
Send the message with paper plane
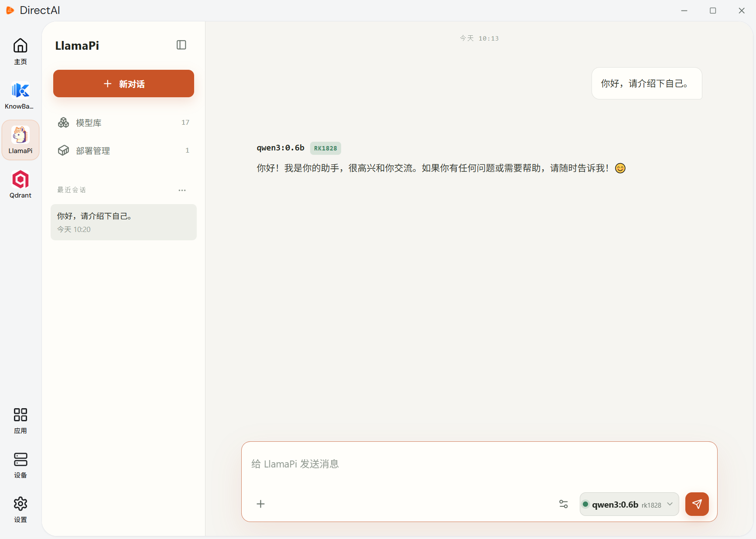[x=697, y=504]
